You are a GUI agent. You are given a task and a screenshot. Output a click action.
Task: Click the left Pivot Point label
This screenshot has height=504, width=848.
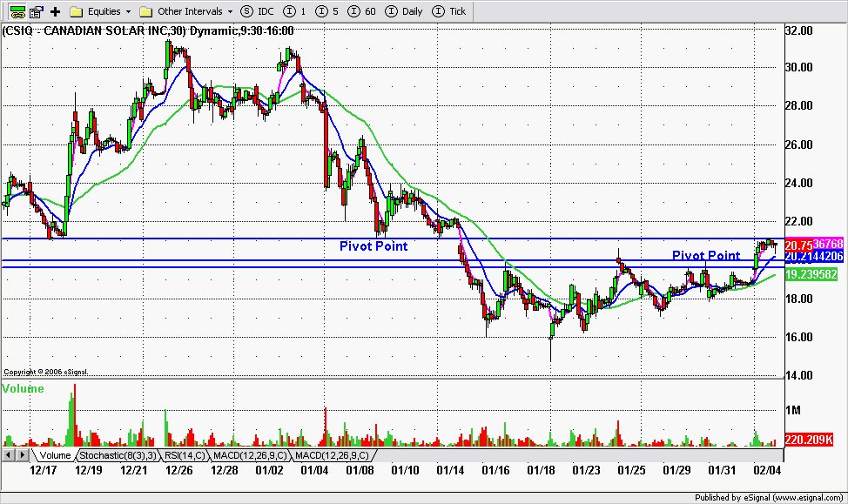coord(374,246)
